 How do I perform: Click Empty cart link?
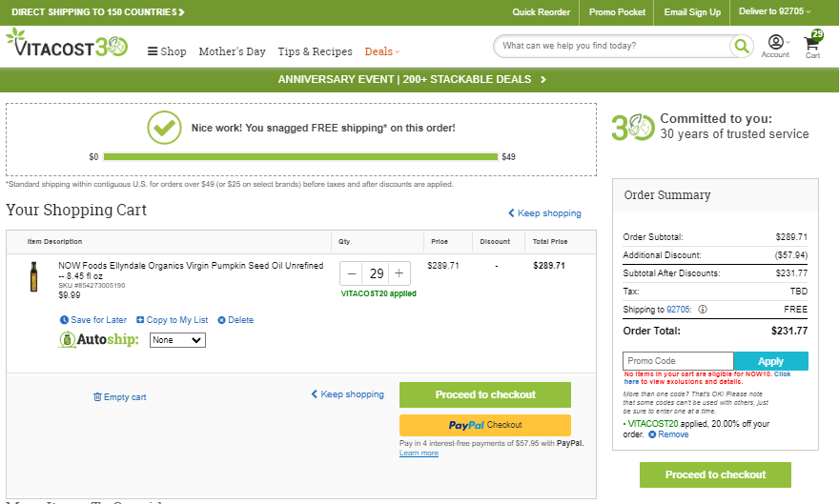pyautogui.click(x=119, y=397)
